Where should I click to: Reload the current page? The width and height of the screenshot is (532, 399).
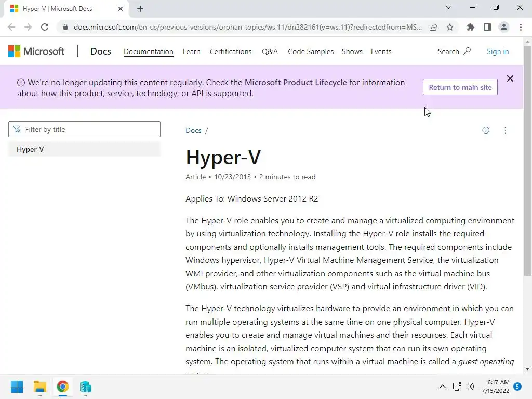45,27
